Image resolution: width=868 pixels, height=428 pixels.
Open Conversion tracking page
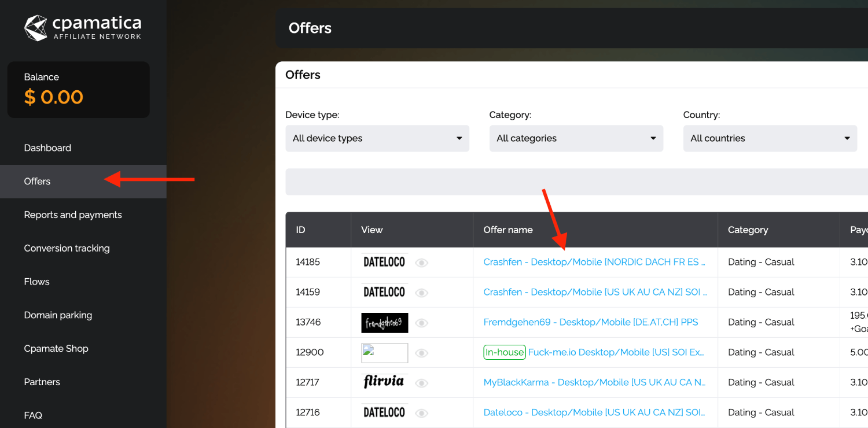[67, 249]
